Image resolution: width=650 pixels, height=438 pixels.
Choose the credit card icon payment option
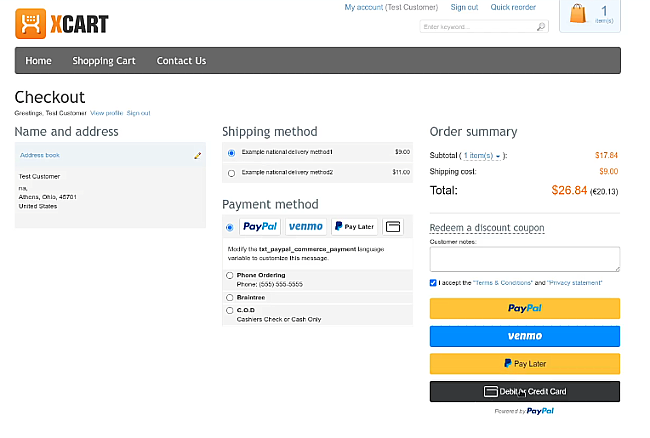click(393, 227)
